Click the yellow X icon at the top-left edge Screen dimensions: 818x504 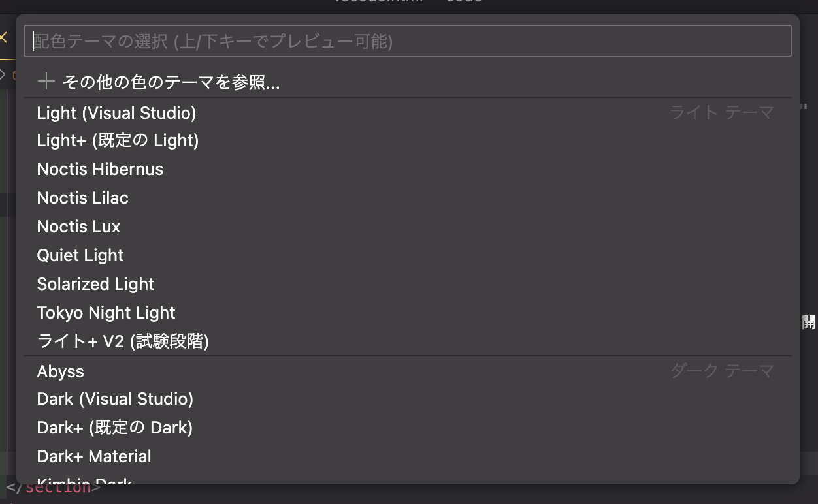click(x=3, y=37)
